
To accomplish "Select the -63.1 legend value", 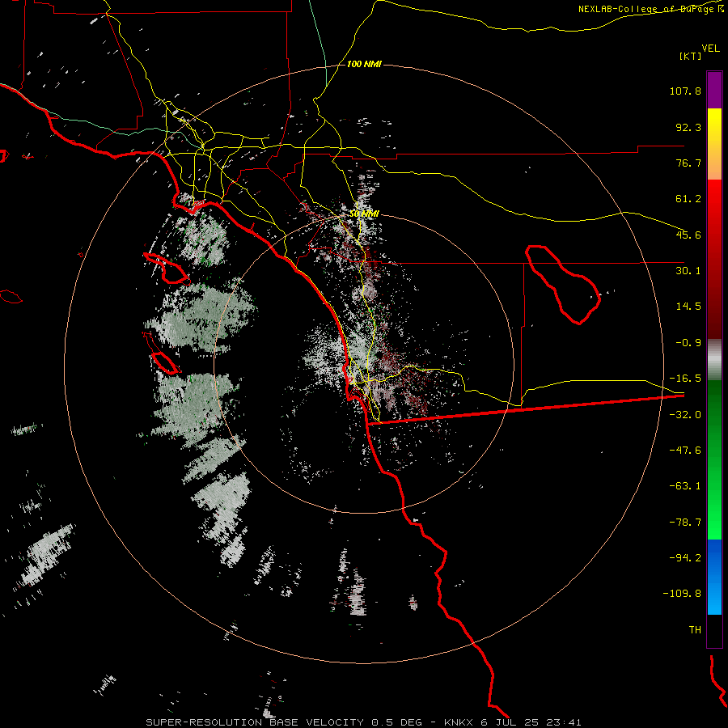I will (x=685, y=486).
